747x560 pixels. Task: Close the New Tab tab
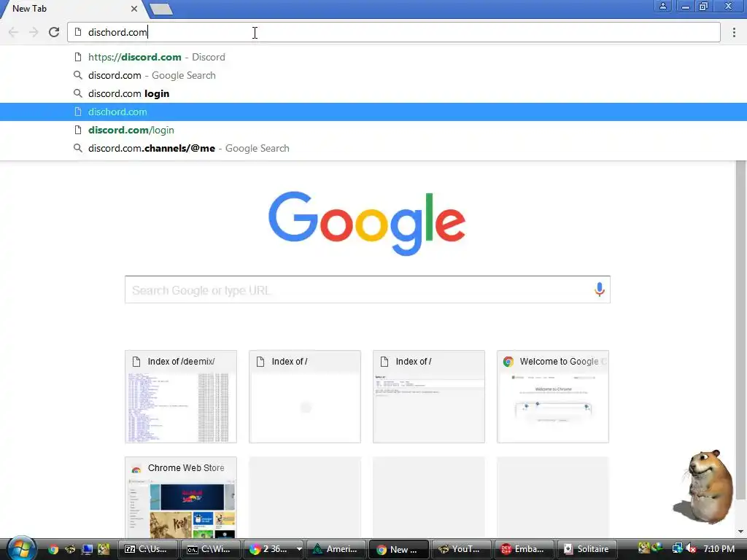click(134, 9)
